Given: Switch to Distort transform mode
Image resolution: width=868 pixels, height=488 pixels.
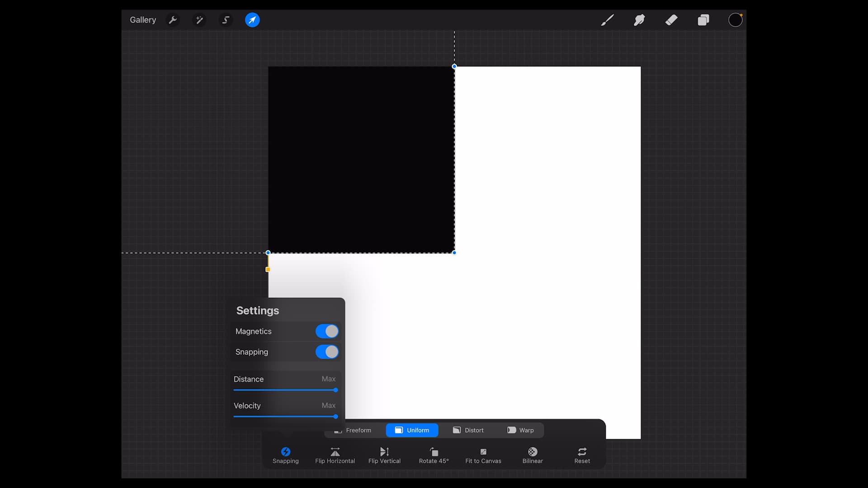Looking at the screenshot, I should click(468, 430).
